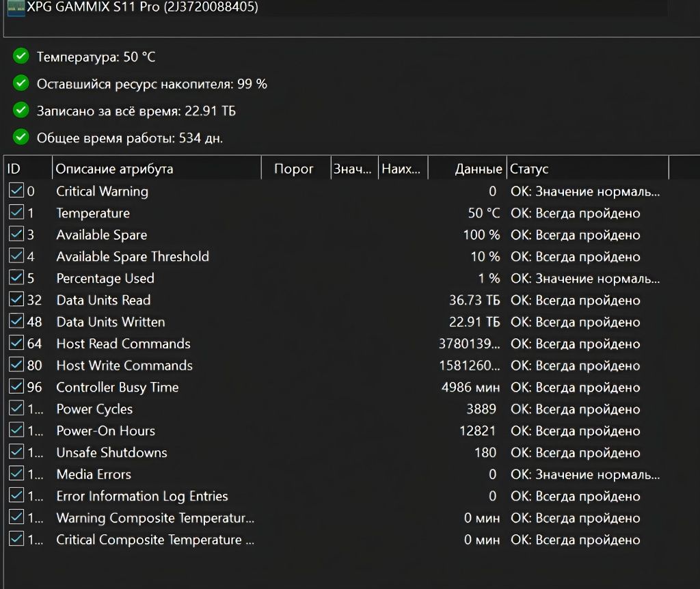Click the Данные column header
Viewport: 700px width, 589px height.
pyautogui.click(x=467, y=168)
